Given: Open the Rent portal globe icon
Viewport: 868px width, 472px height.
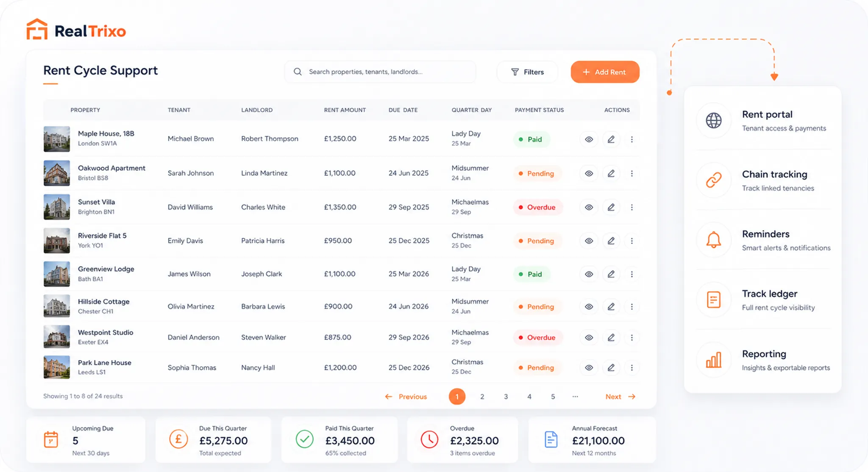Looking at the screenshot, I should tap(714, 121).
